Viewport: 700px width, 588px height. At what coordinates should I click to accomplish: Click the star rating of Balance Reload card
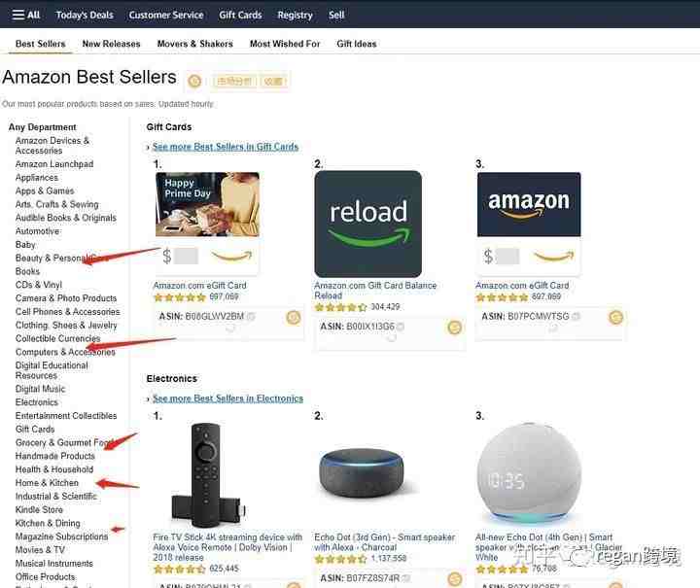pyautogui.click(x=341, y=307)
